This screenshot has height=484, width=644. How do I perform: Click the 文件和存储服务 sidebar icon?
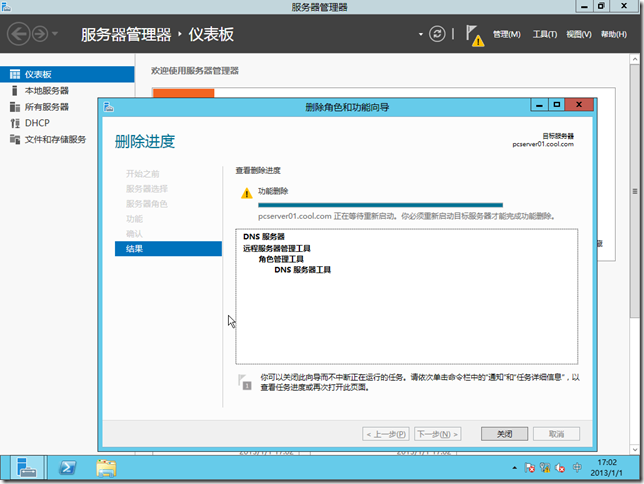(15, 139)
